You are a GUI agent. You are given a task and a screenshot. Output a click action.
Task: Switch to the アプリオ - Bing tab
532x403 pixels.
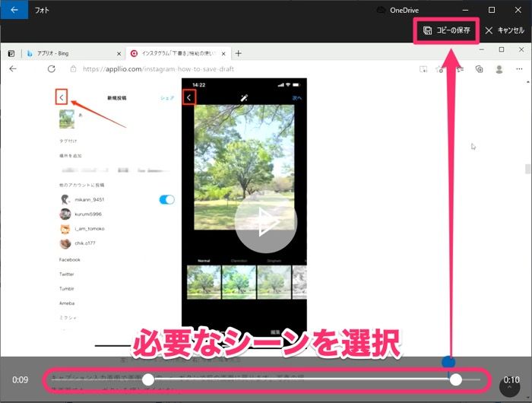click(x=68, y=53)
